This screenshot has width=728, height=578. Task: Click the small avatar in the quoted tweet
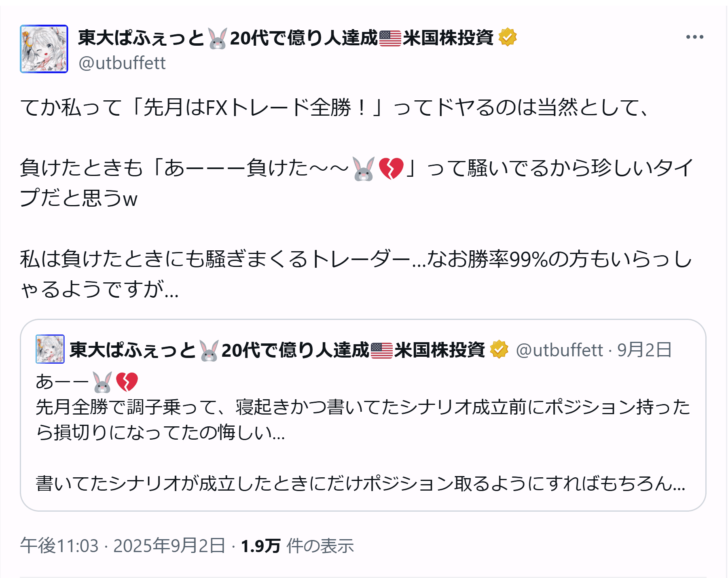50,349
